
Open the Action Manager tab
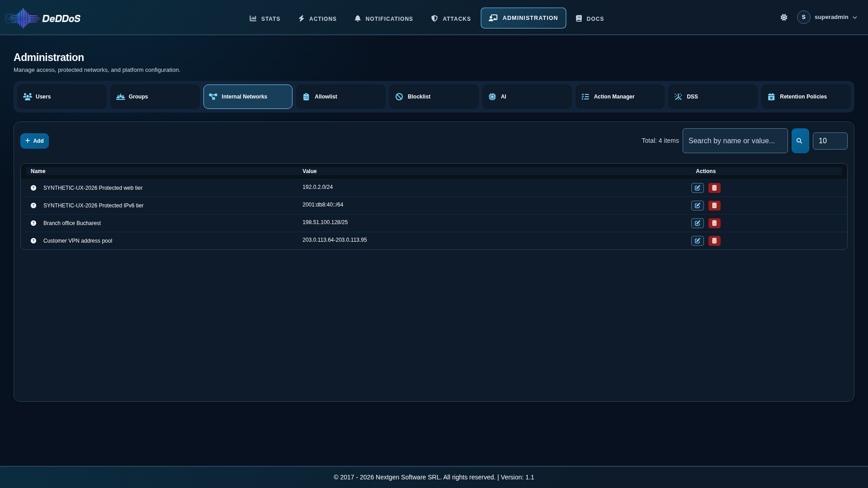(x=620, y=97)
